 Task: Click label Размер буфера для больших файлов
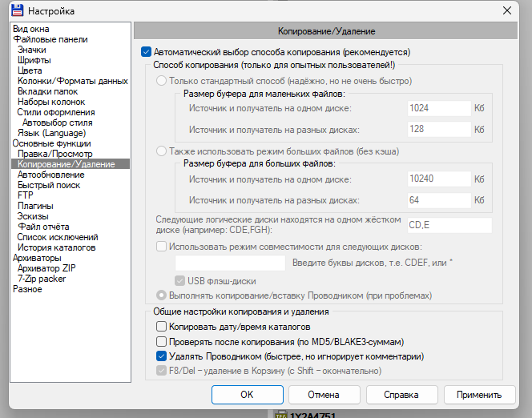click(x=260, y=163)
